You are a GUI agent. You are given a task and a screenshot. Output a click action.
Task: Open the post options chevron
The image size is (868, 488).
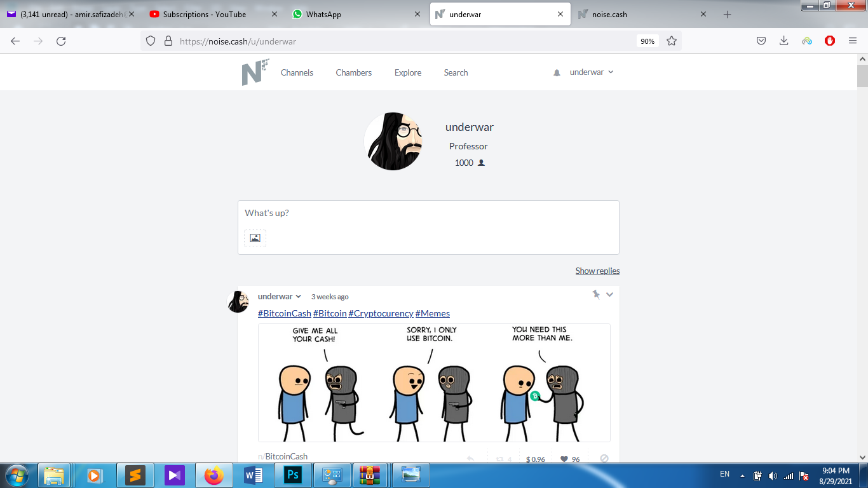(x=609, y=294)
